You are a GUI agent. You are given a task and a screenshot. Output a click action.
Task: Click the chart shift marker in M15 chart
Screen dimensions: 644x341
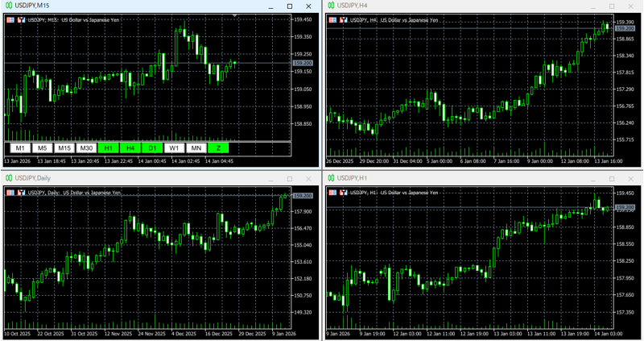pyautogui.click(x=234, y=16)
